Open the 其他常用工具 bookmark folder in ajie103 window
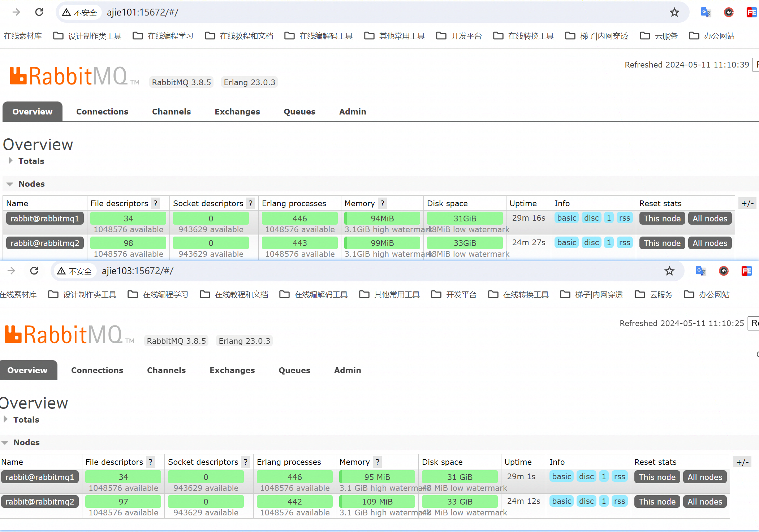This screenshot has width=759, height=532. [389, 294]
